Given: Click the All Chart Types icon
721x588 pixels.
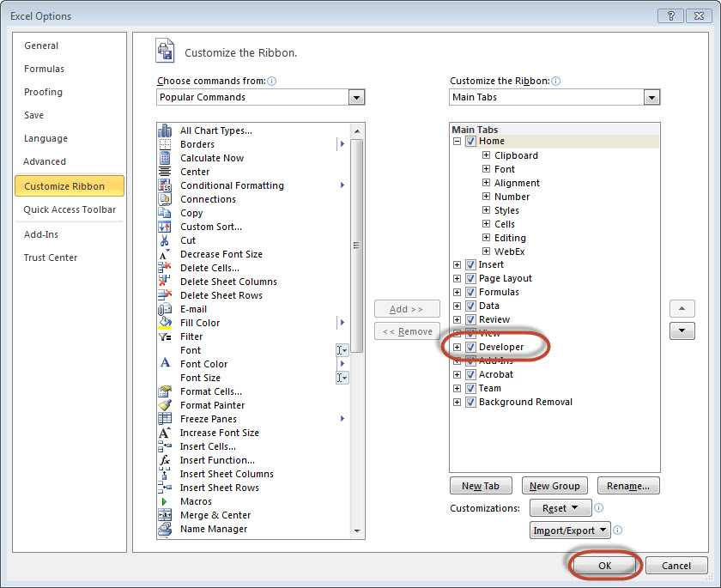Looking at the screenshot, I should tap(165, 130).
